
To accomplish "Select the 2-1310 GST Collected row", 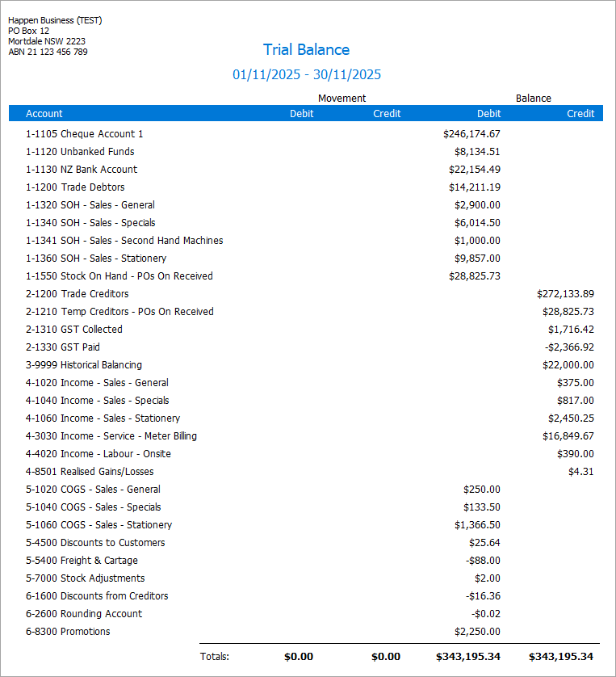I will click(x=73, y=329).
